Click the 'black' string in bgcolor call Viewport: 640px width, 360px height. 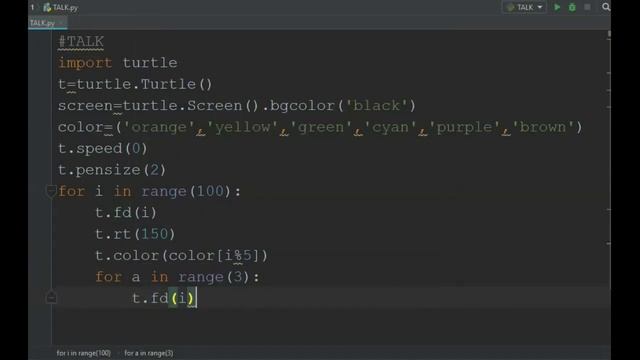[376, 106]
